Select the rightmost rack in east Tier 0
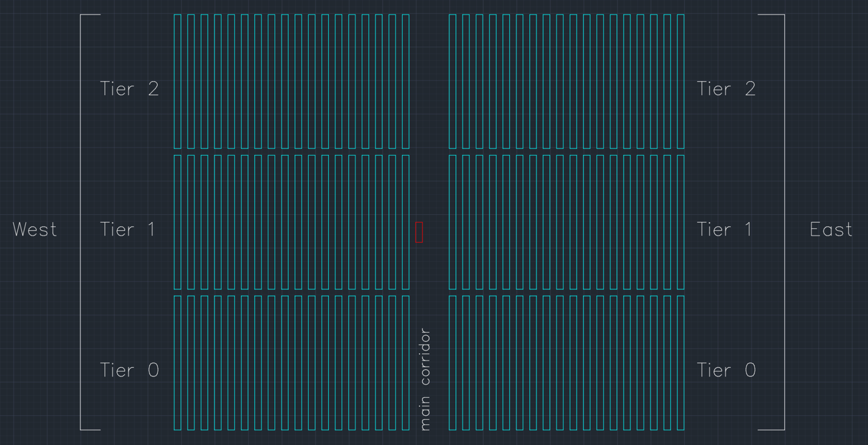868x445 pixels. pyautogui.click(x=680, y=363)
